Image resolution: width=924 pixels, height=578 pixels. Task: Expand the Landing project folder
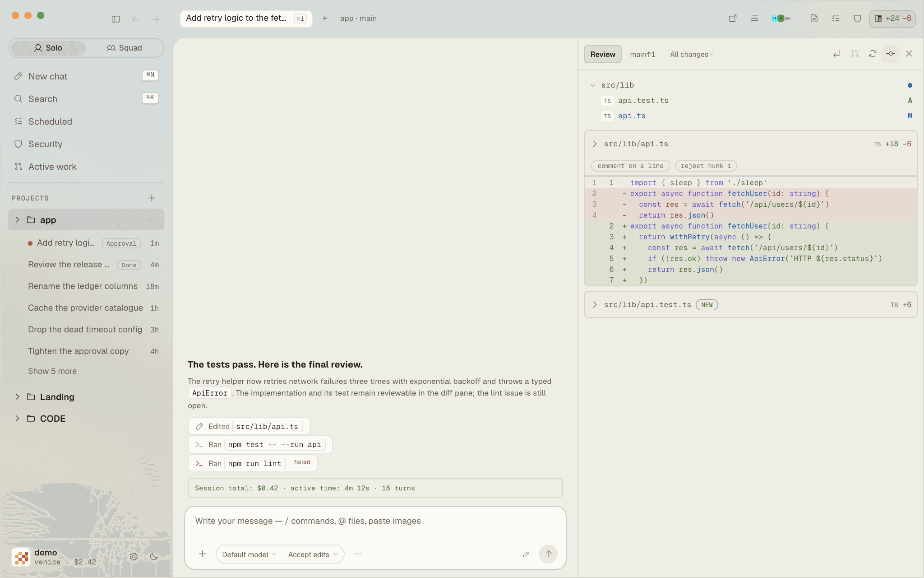[18, 397]
